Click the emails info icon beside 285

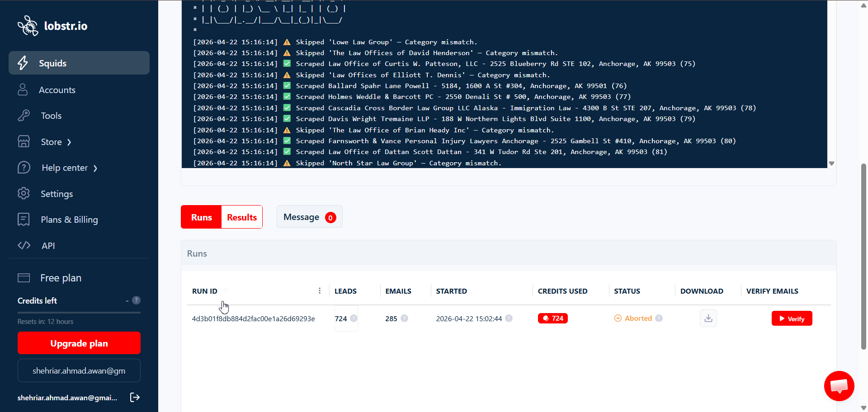tap(404, 318)
